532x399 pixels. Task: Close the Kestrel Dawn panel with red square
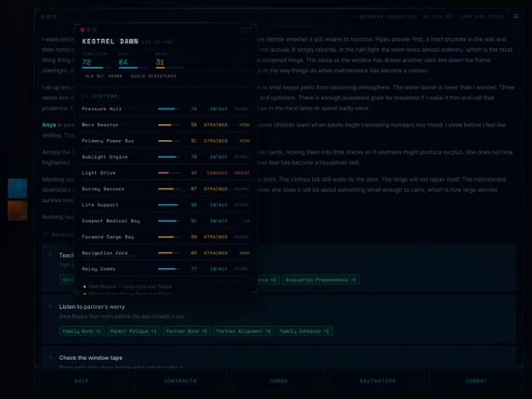click(x=83, y=30)
